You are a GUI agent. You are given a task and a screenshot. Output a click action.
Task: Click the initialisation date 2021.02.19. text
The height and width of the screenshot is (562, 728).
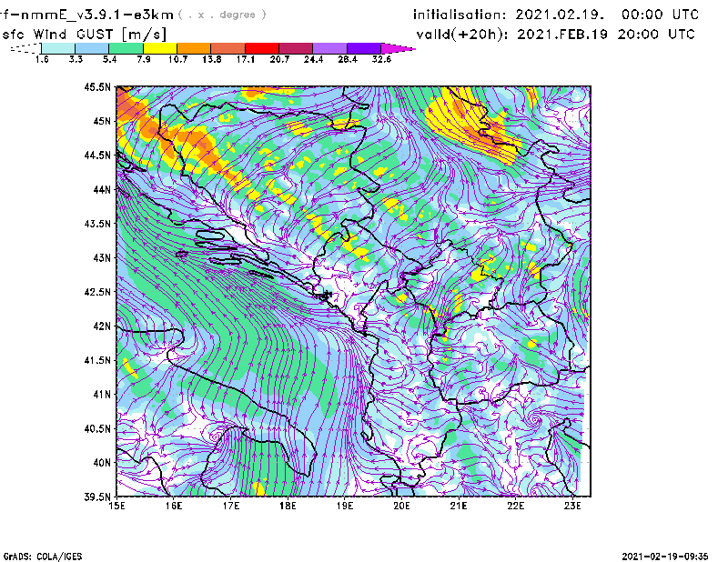coord(560,15)
